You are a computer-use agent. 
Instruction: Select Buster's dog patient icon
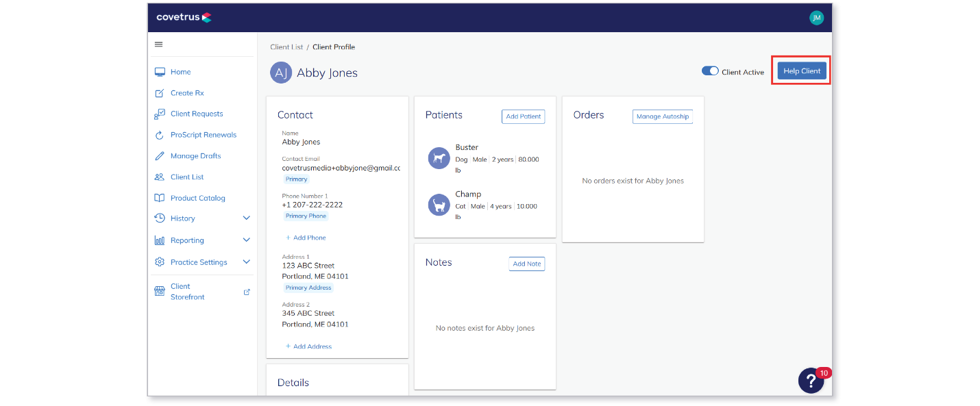[x=439, y=158]
